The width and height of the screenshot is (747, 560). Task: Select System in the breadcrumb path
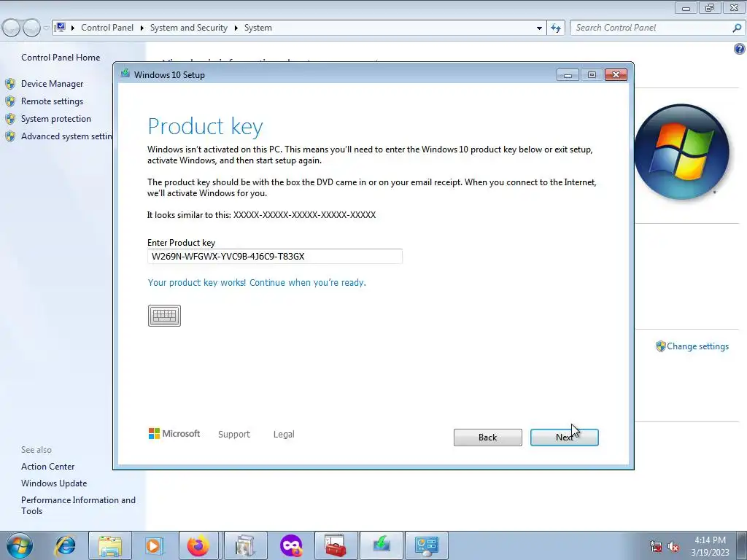[x=258, y=28]
